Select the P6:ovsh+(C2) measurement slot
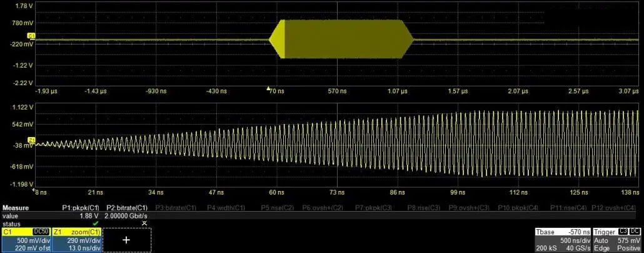 click(x=323, y=208)
